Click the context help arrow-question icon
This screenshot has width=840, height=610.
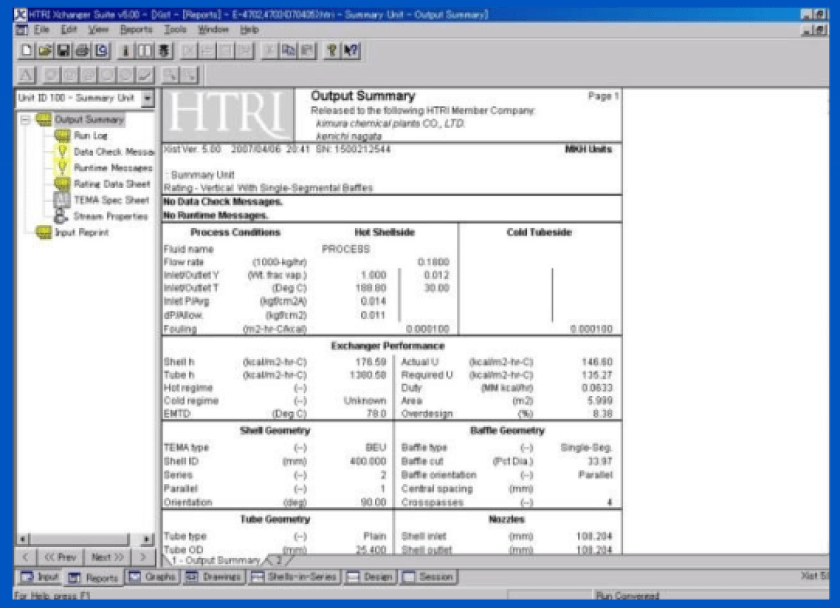tap(350, 50)
